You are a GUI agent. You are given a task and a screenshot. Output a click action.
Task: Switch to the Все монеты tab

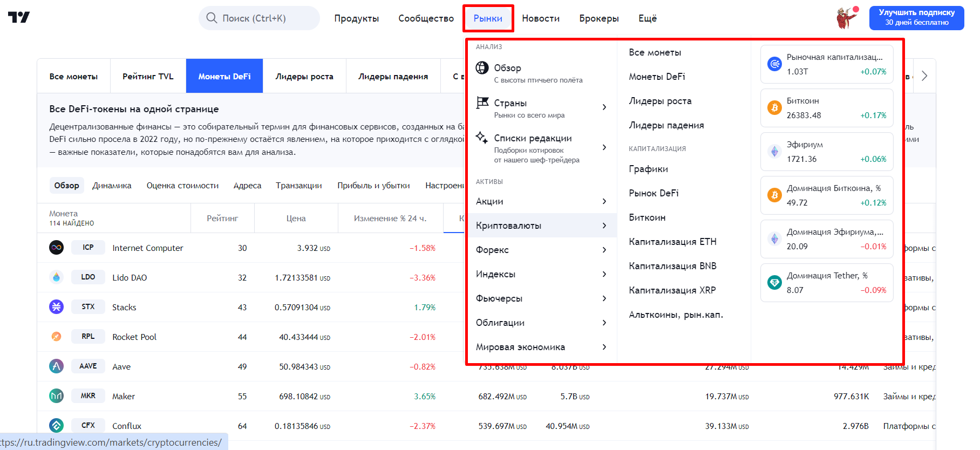click(73, 76)
